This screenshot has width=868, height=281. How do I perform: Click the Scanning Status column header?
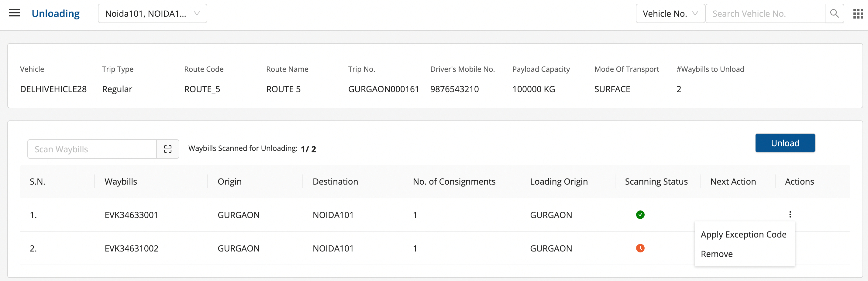pyautogui.click(x=656, y=182)
